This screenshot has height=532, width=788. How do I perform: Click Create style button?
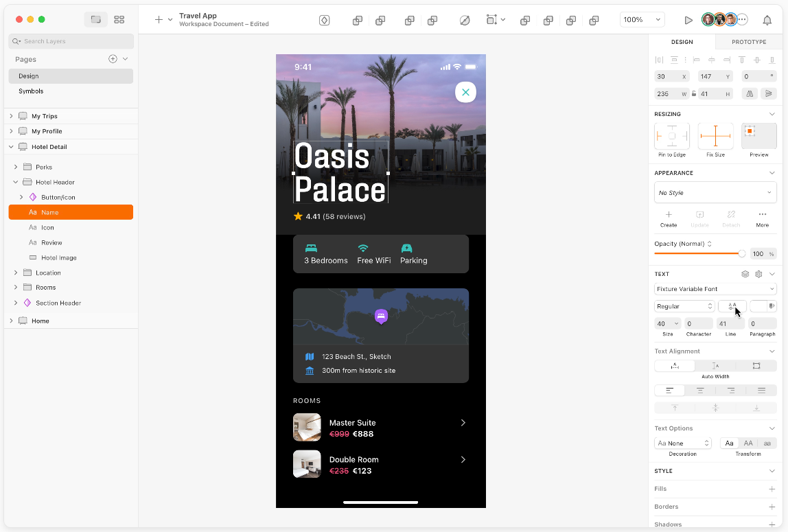(x=669, y=219)
